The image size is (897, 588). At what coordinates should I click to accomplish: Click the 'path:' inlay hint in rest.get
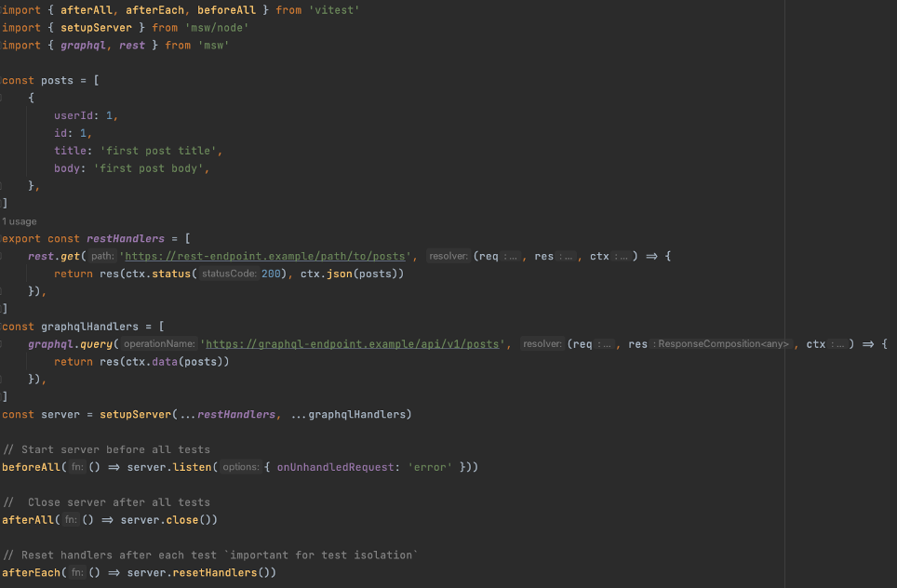[x=103, y=256]
